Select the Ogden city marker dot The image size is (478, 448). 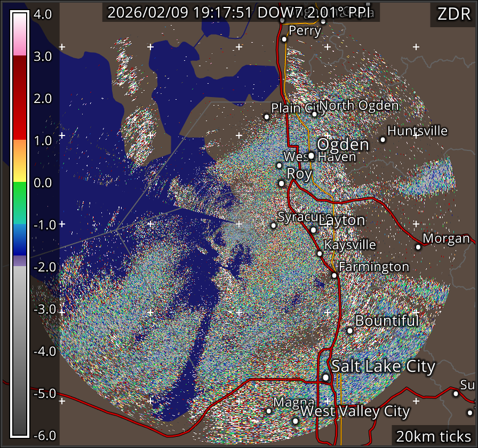(x=311, y=156)
